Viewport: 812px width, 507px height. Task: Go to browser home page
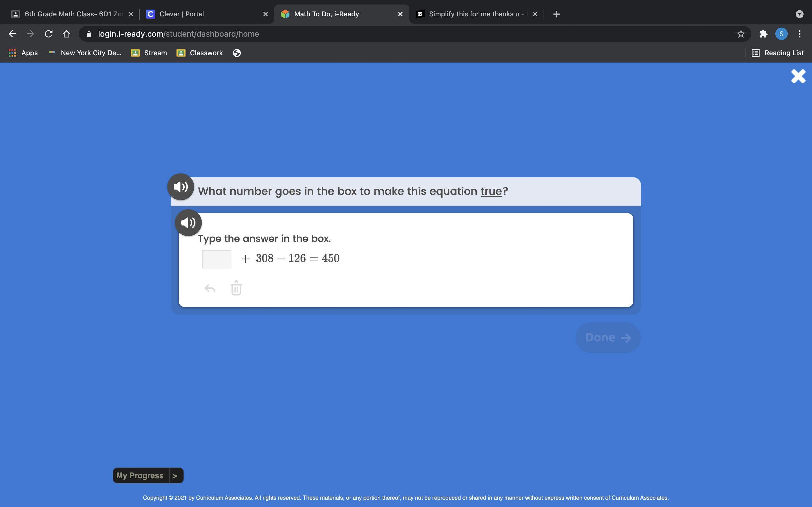[x=67, y=34]
